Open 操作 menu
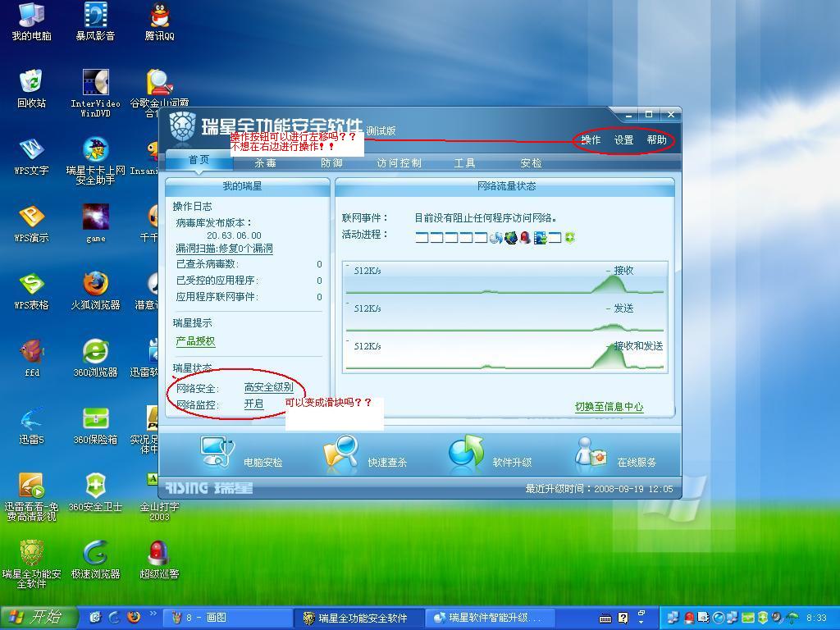 click(591, 139)
